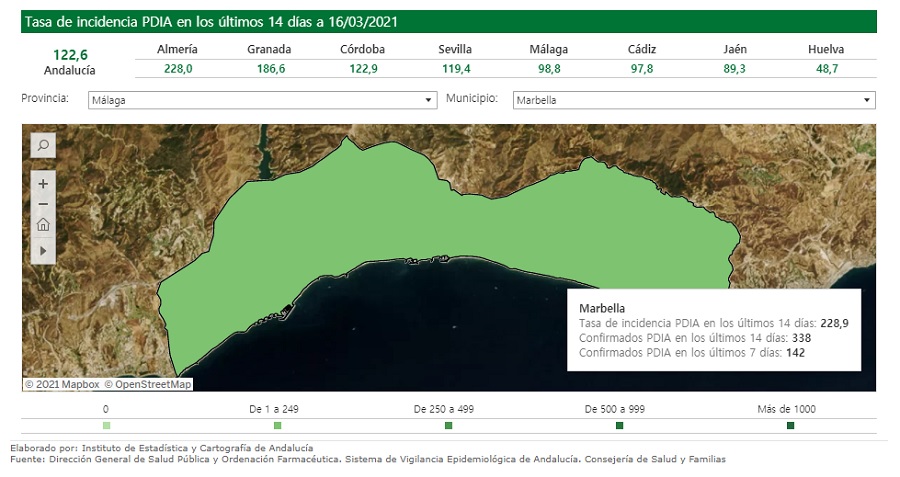Click the 'Más de 1000' legend swatch
Image resolution: width=900 pixels, height=477 pixels.
coord(790,425)
